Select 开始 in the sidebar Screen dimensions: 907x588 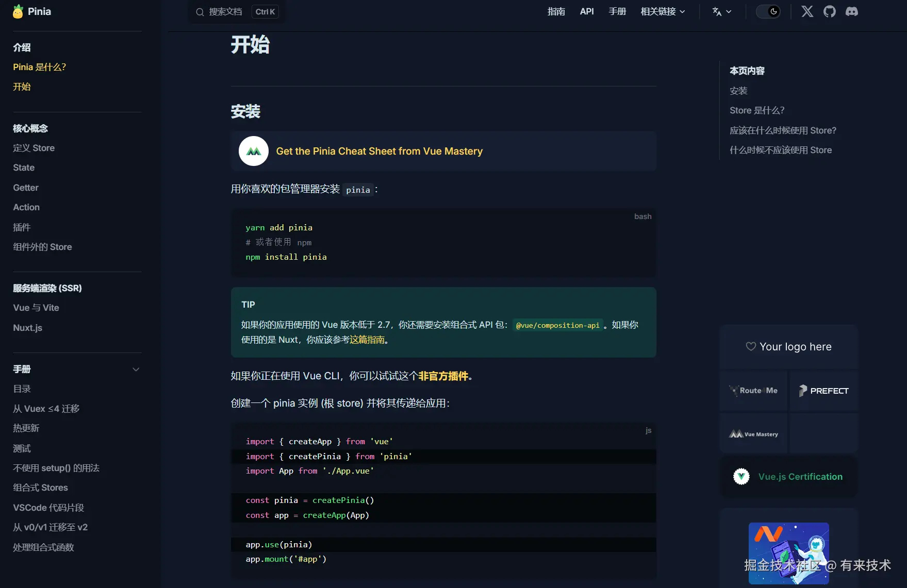tap(22, 87)
